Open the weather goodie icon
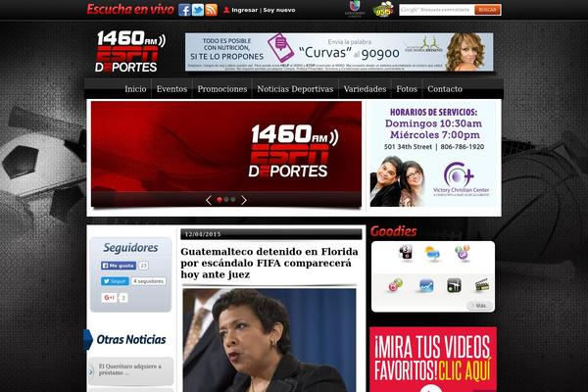 433,253
